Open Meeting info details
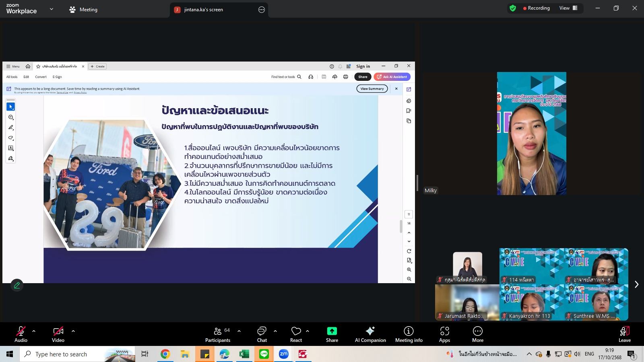The height and width of the screenshot is (362, 644). click(x=409, y=334)
